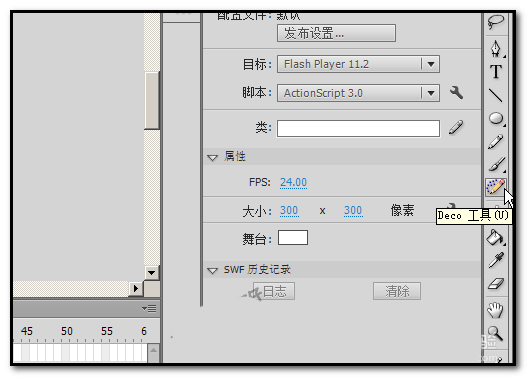
Task: Click the stage scroll down arrow
Action: coord(152,273)
